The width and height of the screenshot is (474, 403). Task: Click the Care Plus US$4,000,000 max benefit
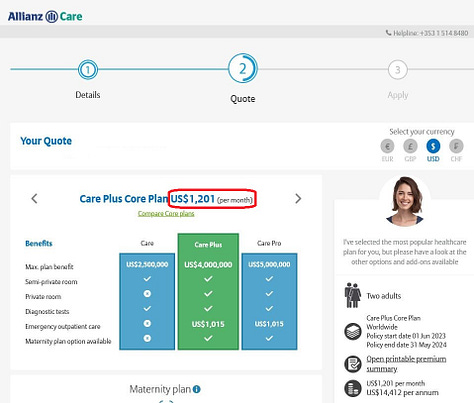[208, 265]
